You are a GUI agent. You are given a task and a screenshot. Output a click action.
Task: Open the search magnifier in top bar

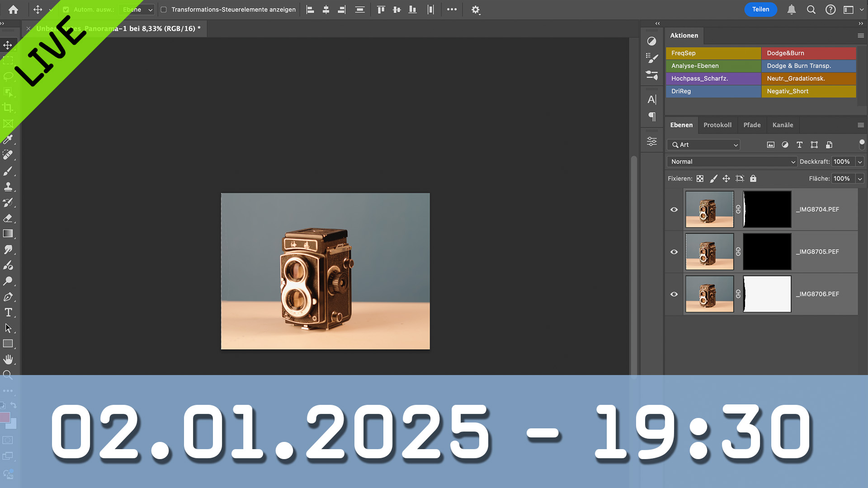[811, 9]
